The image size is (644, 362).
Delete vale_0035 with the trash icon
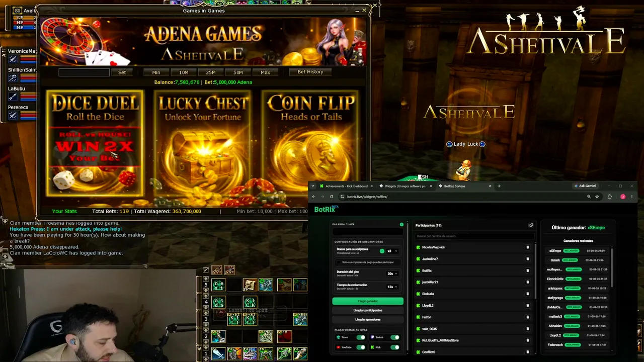click(x=527, y=329)
